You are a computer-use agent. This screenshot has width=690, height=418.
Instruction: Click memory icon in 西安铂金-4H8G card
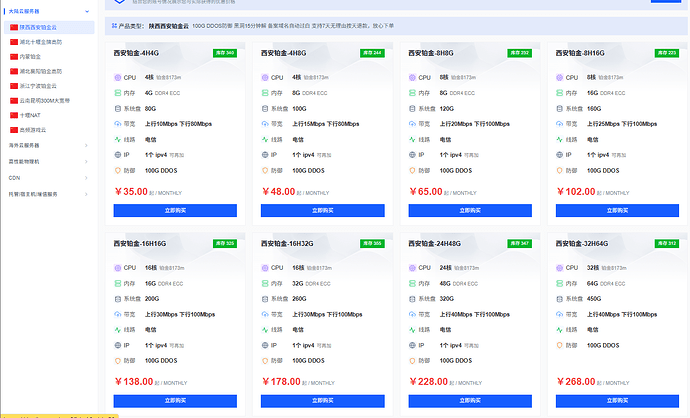pos(265,93)
